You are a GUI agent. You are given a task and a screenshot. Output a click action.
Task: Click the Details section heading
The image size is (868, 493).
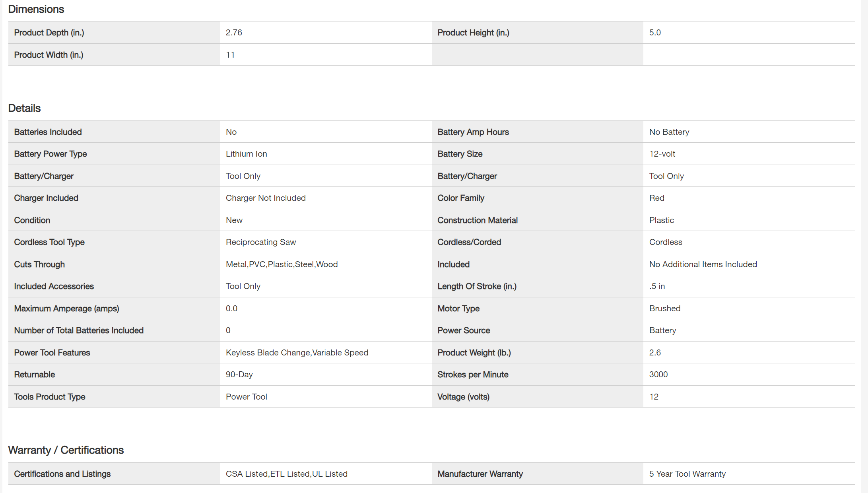[24, 108]
